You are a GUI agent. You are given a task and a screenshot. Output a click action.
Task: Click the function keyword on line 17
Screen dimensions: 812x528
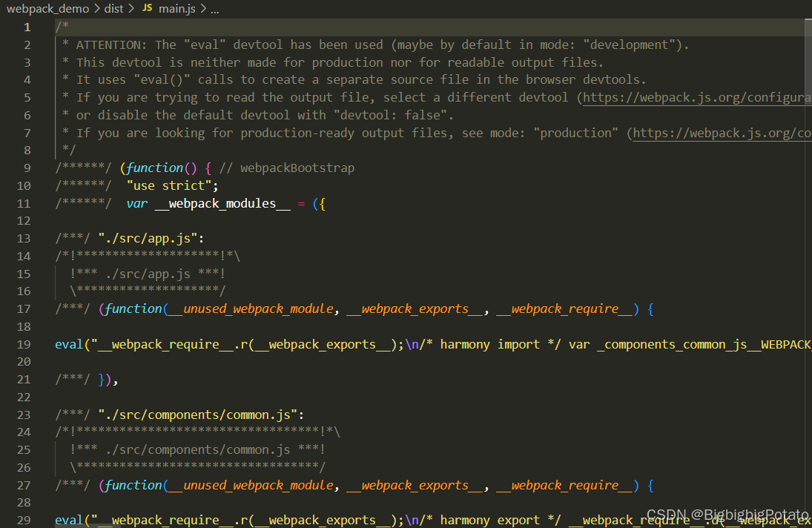(133, 309)
